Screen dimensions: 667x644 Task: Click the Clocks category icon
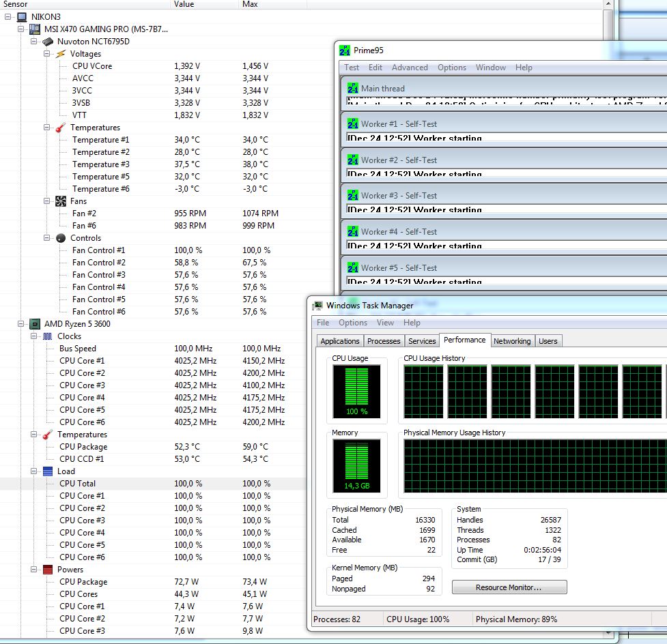pos(47,336)
